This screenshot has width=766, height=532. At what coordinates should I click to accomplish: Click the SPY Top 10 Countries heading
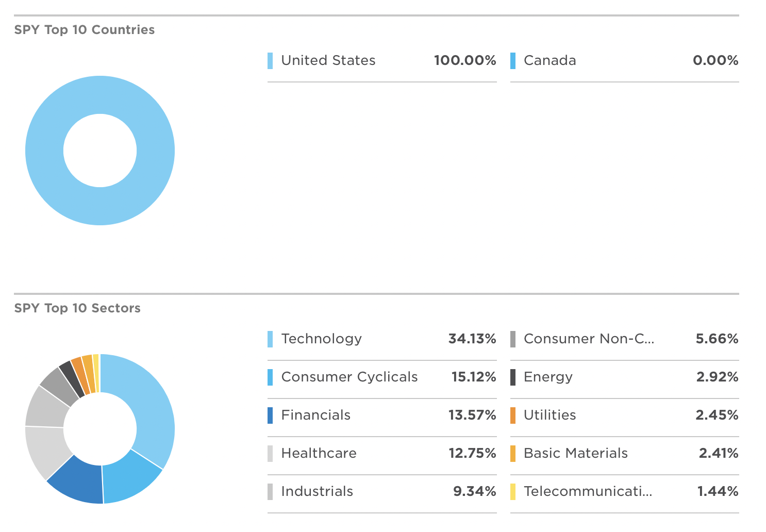coord(85,30)
